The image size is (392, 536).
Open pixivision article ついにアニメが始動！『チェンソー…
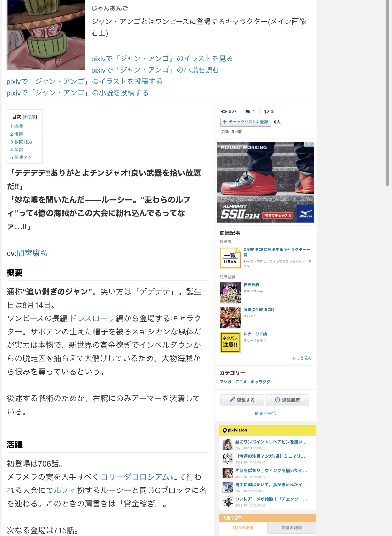point(271,499)
